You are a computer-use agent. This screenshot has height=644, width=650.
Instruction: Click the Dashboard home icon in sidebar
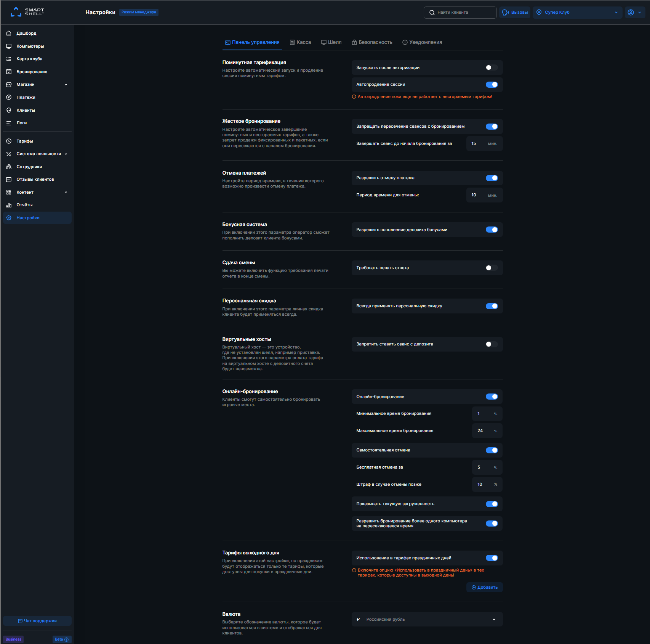coord(9,33)
